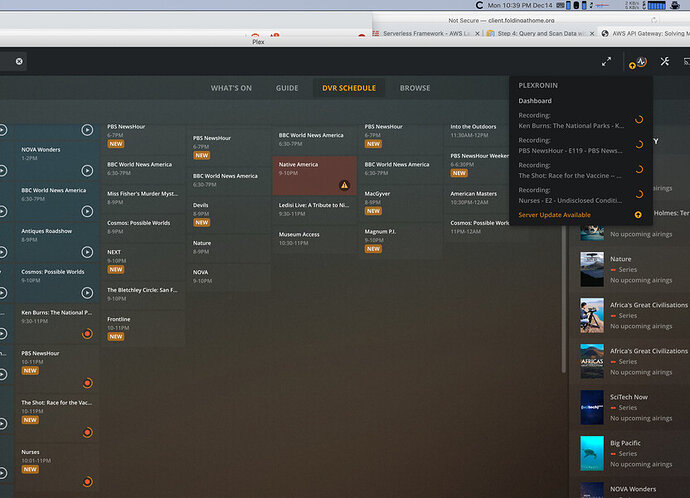This screenshot has width=690, height=498.
Task: Click the warning icon on Native America card
Action: point(344,185)
